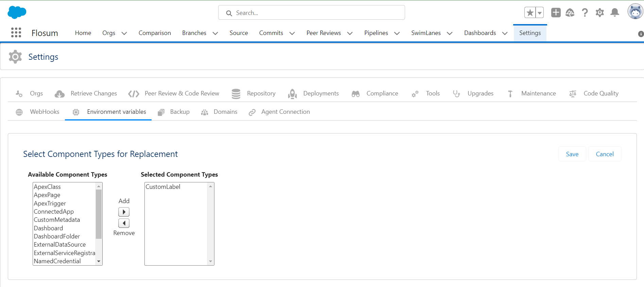This screenshot has width=644, height=287.
Task: Open the Code Quality settings tab
Action: tap(594, 93)
